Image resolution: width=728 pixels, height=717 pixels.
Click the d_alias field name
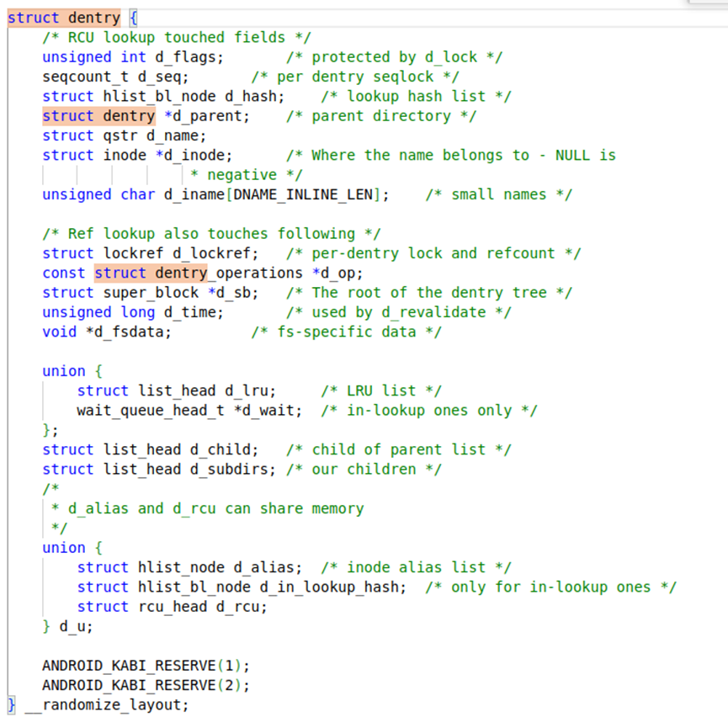point(263,567)
